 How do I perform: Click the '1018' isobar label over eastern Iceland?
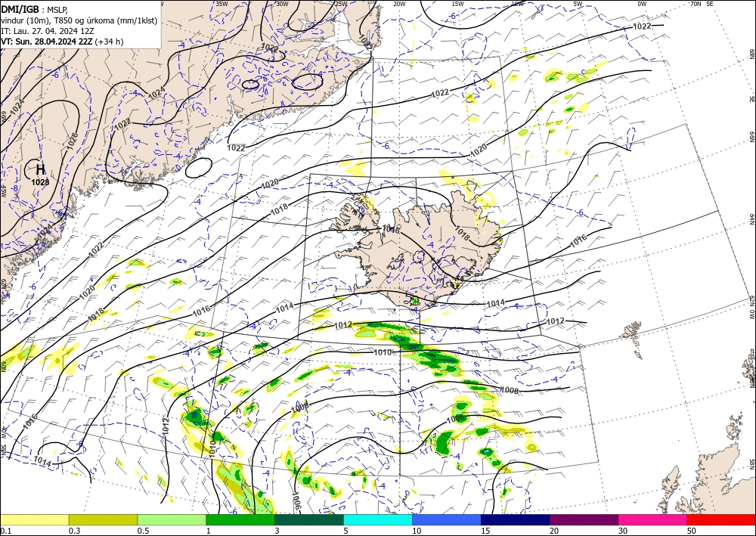[x=462, y=234]
